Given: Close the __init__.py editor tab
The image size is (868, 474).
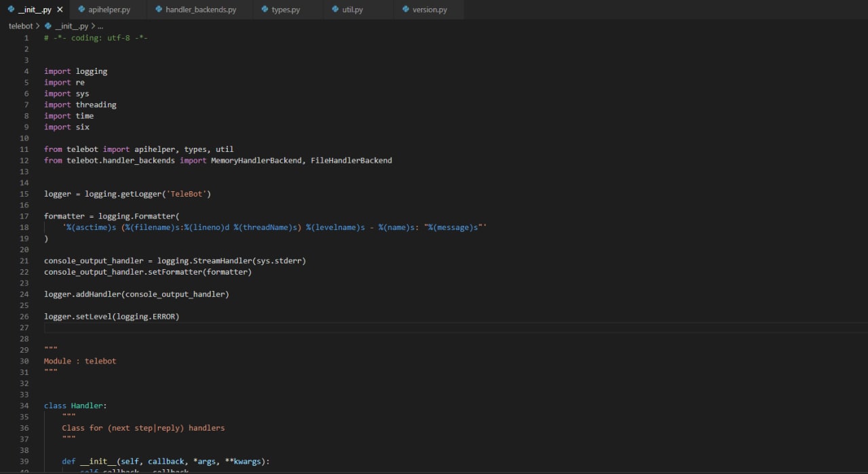Looking at the screenshot, I should pos(60,9).
